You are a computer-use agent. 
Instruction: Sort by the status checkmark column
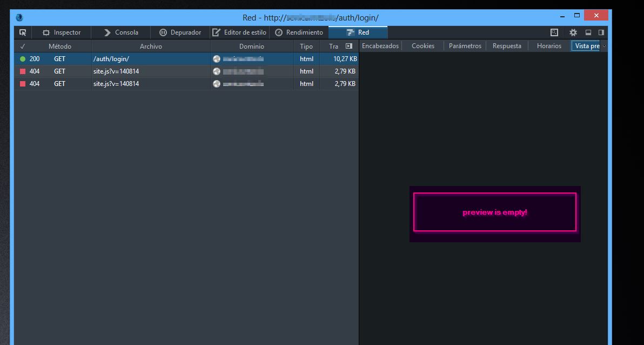[x=23, y=47]
